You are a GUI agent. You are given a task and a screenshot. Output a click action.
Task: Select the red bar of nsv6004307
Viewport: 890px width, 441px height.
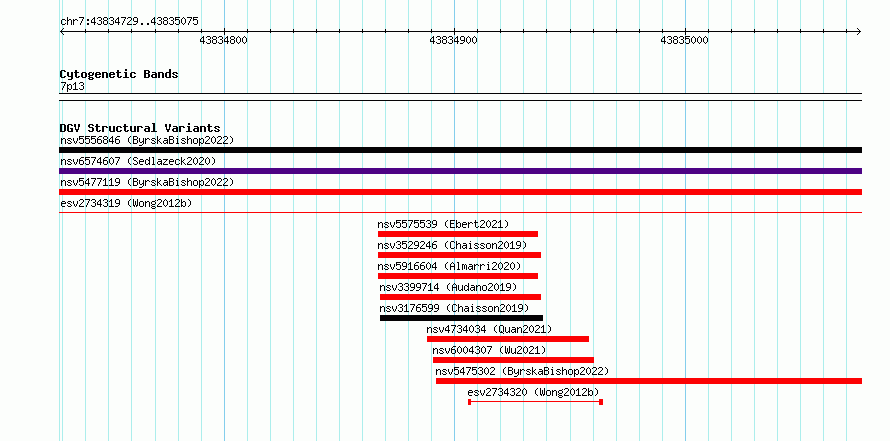coord(513,360)
